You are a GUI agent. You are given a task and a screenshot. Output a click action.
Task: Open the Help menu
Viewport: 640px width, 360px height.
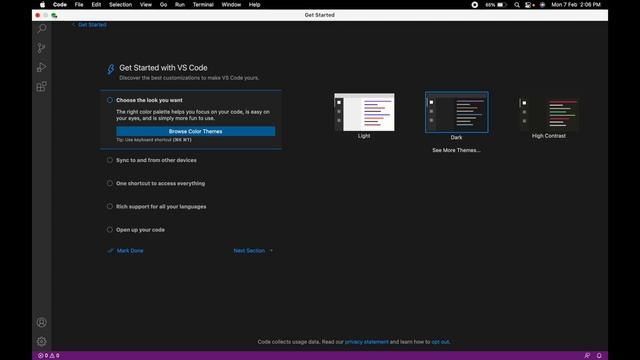pos(254,4)
